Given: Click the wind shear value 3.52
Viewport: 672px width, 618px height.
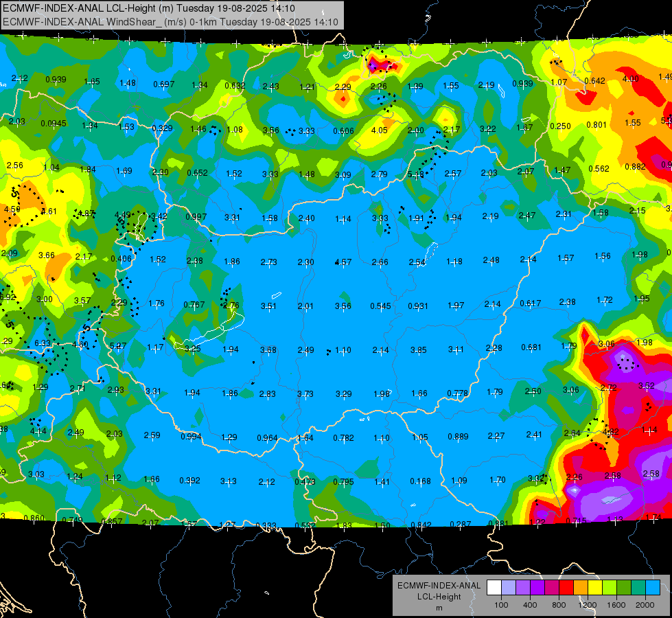Looking at the screenshot, I should [x=647, y=386].
